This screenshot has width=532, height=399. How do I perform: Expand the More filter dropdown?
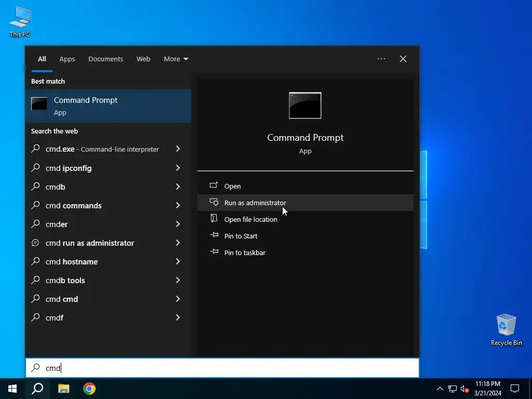176,59
